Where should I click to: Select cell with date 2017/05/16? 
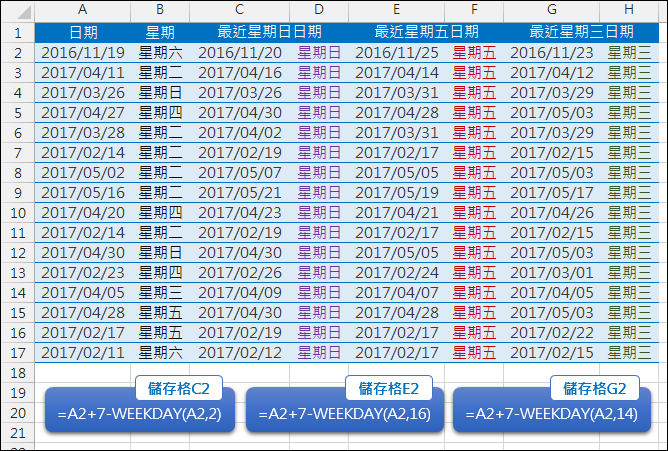pyautogui.click(x=83, y=193)
